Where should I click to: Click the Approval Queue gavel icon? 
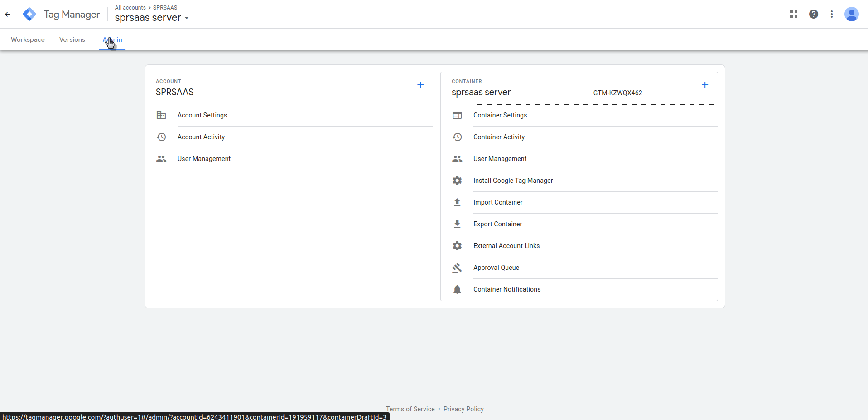point(457,268)
